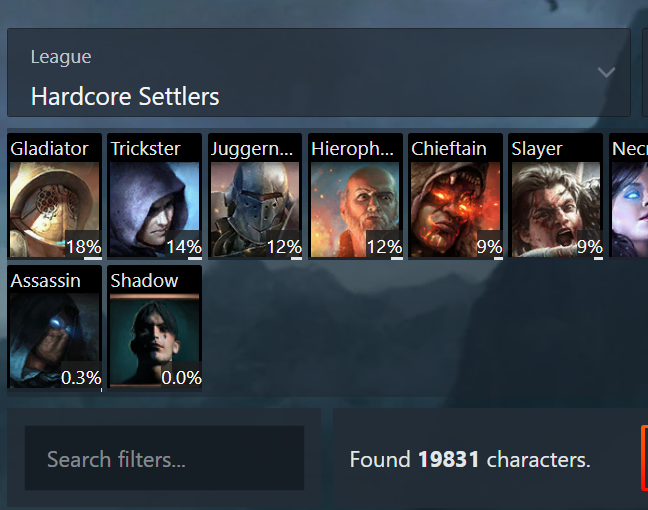
Task: Open the League dropdown
Action: [319, 72]
